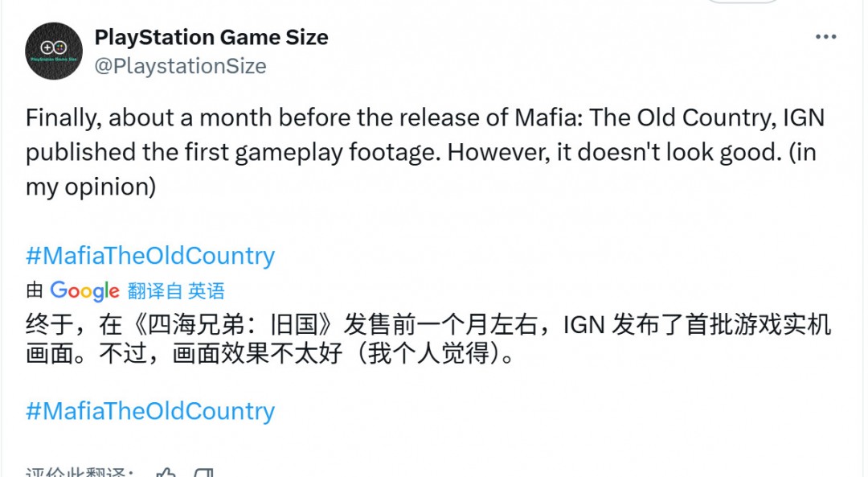Click the word "Finally" starting the tweet
Image resolution: width=868 pixels, height=477 pixels.
(61, 118)
